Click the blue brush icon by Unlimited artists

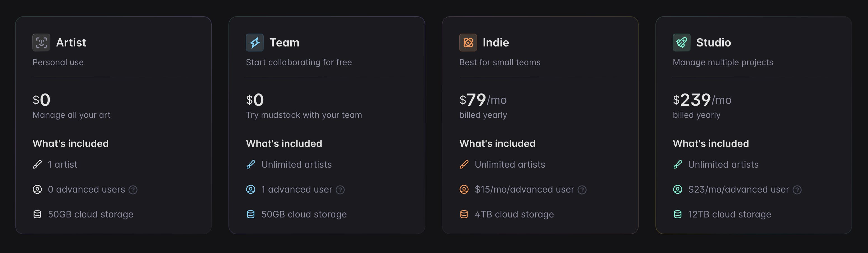click(x=251, y=164)
